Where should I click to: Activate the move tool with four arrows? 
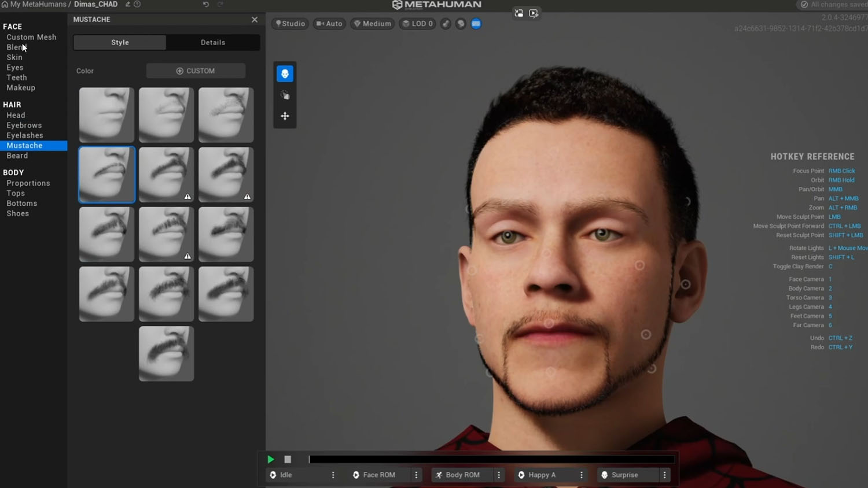coord(285,116)
